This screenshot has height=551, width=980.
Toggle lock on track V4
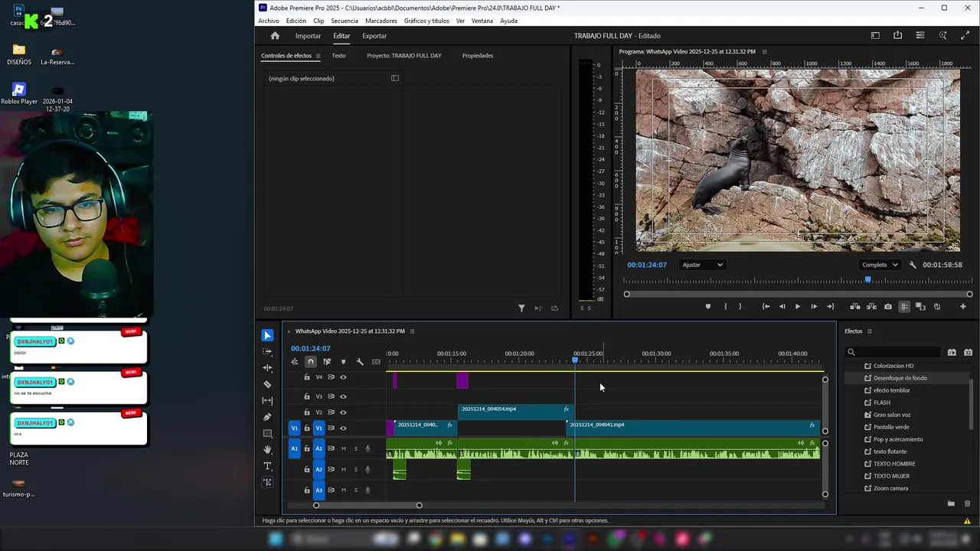click(307, 377)
